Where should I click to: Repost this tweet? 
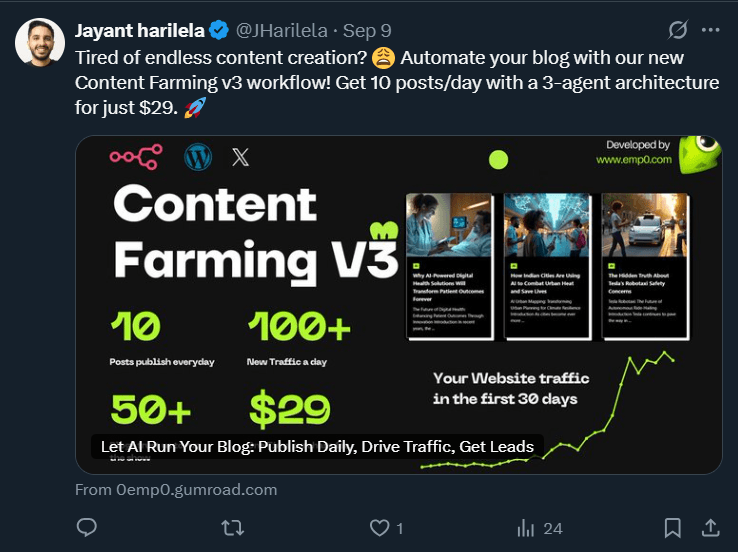pos(234,527)
